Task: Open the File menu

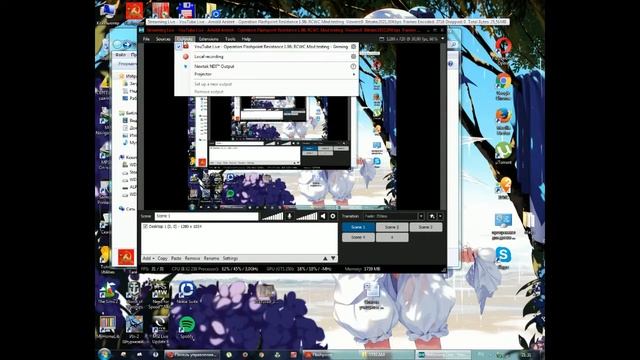Action: 146,39
